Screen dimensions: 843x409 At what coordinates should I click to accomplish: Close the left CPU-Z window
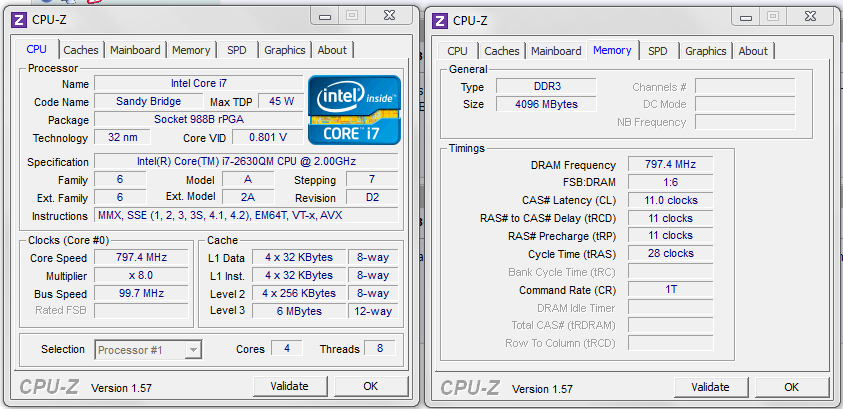tap(389, 16)
